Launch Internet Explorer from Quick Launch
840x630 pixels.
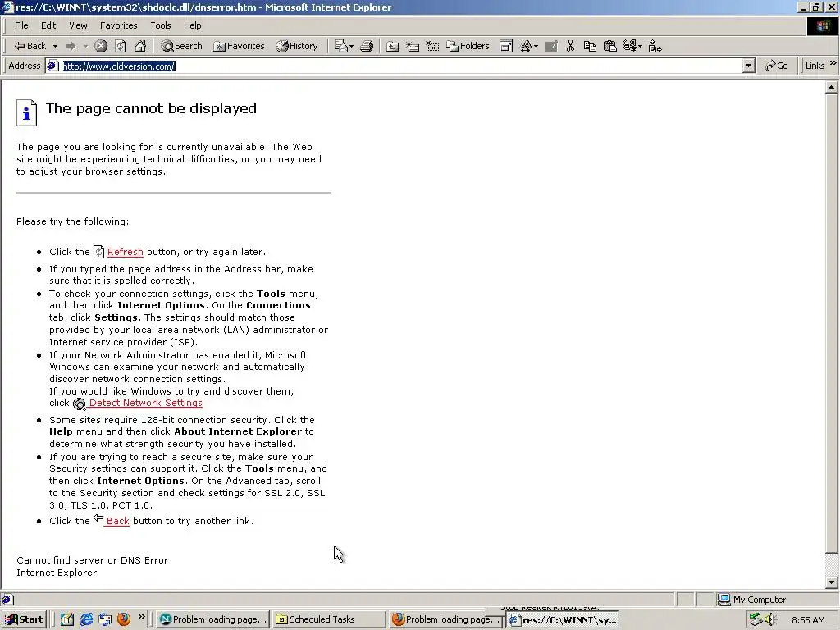(86, 619)
